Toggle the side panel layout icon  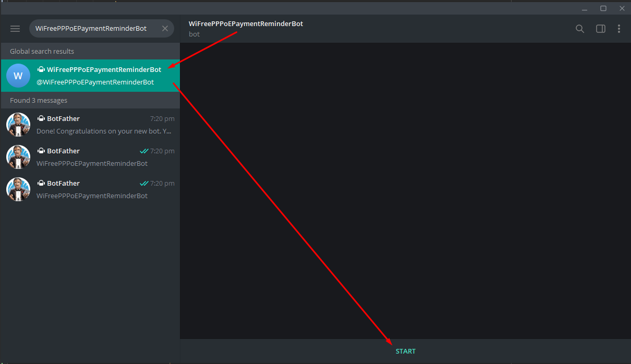[x=600, y=29]
